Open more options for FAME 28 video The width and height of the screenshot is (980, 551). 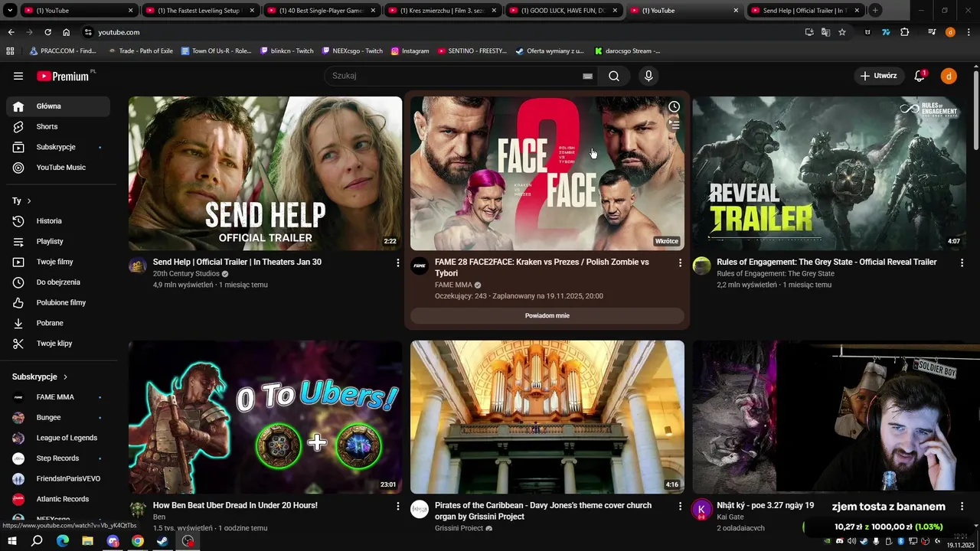point(680,262)
